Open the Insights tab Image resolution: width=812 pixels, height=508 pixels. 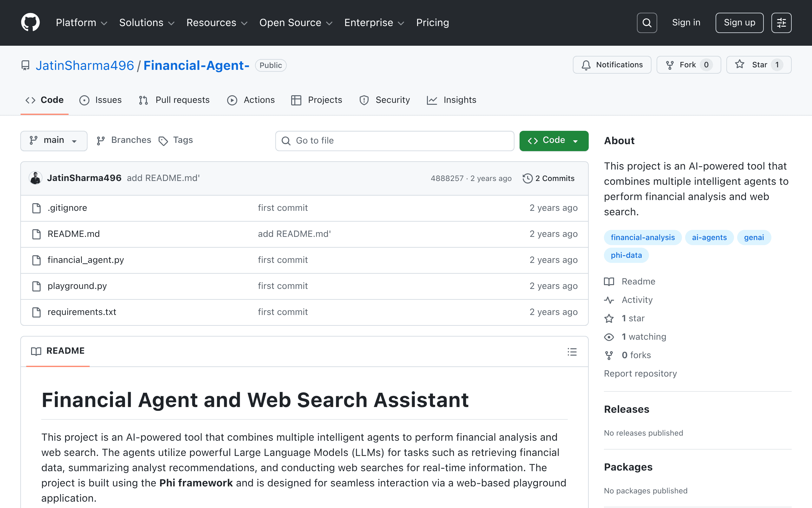coord(452,100)
